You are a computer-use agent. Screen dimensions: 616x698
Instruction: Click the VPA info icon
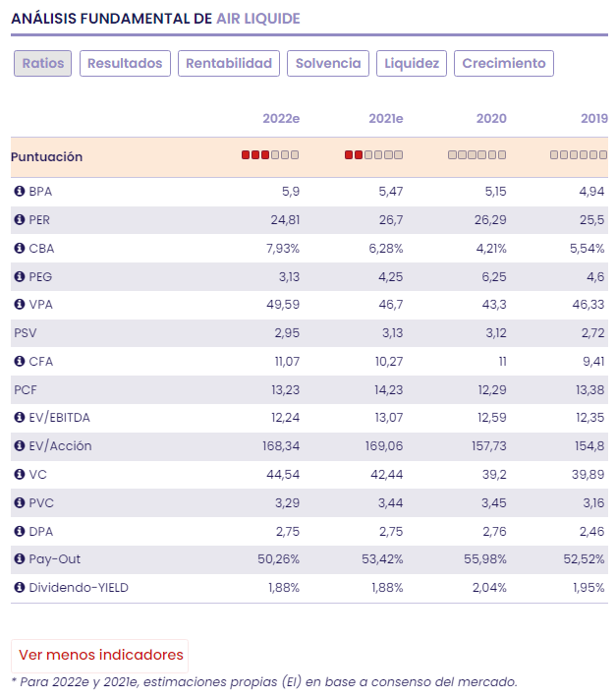coord(19,305)
